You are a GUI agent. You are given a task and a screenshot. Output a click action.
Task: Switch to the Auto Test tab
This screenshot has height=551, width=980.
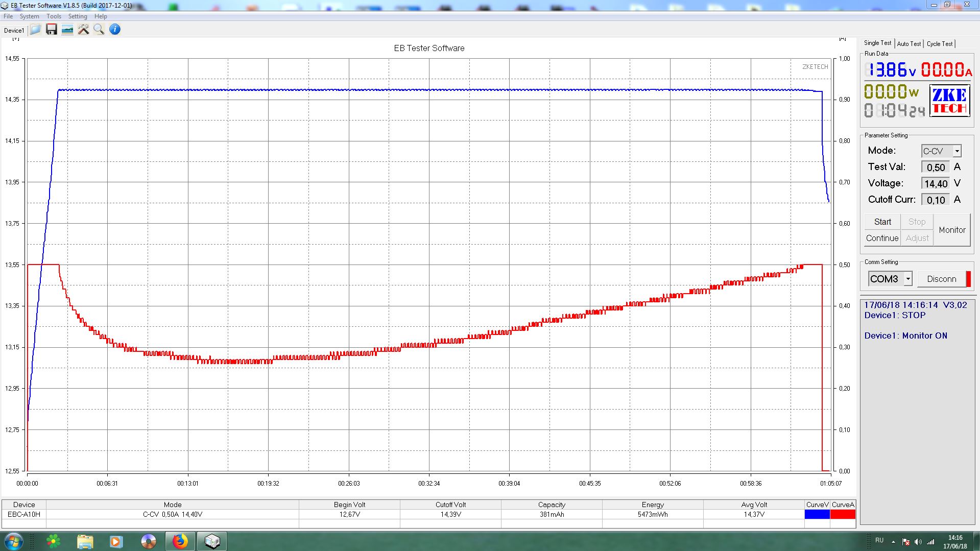pyautogui.click(x=909, y=44)
